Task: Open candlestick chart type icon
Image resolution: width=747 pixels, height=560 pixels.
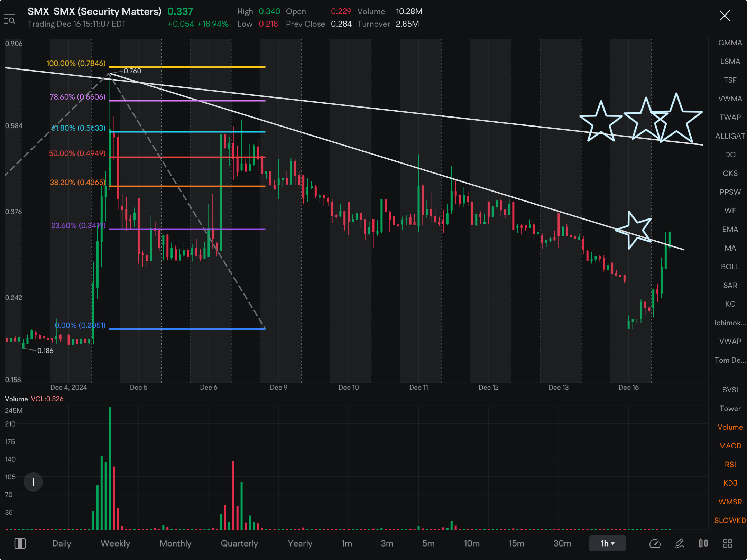Action: (703, 543)
